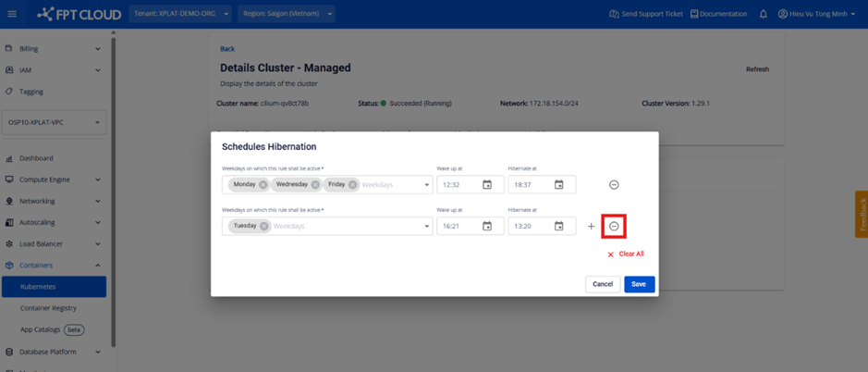The image size is (868, 372).
Task: Open Kubernetes in the sidebar
Action: [38, 287]
